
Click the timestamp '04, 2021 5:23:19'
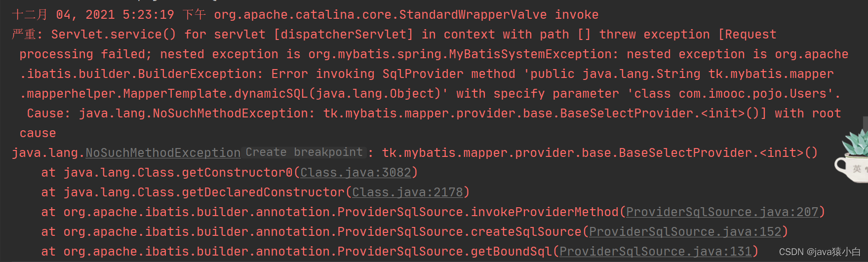(x=115, y=15)
